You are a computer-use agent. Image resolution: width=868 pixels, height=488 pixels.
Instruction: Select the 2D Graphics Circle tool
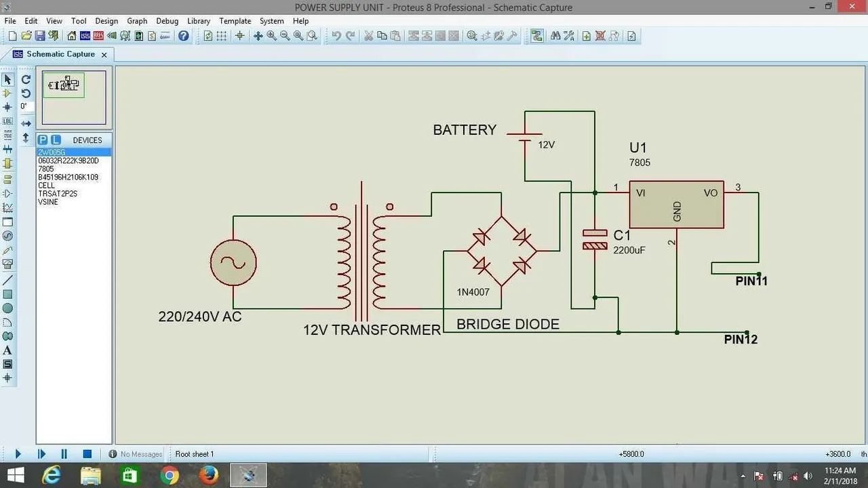point(7,308)
